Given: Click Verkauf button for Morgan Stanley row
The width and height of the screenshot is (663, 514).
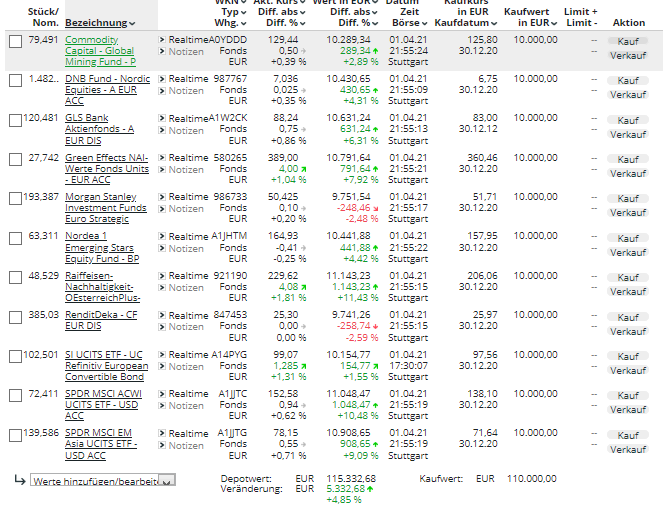Looking at the screenshot, I should coord(628,213).
